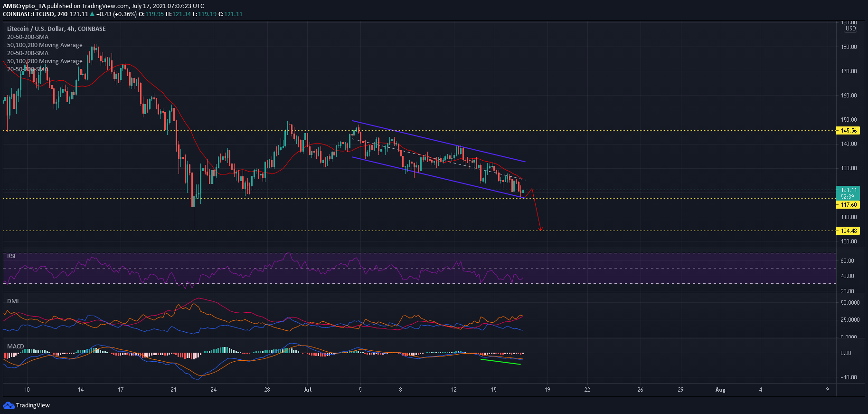Image resolution: width=868 pixels, height=414 pixels.
Task: Click the Aug label on time axis
Action: (720, 389)
